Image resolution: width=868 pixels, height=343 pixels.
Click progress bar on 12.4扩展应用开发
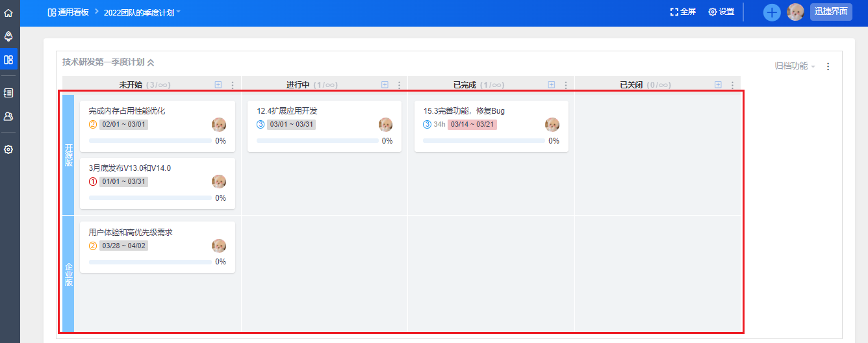coord(317,140)
